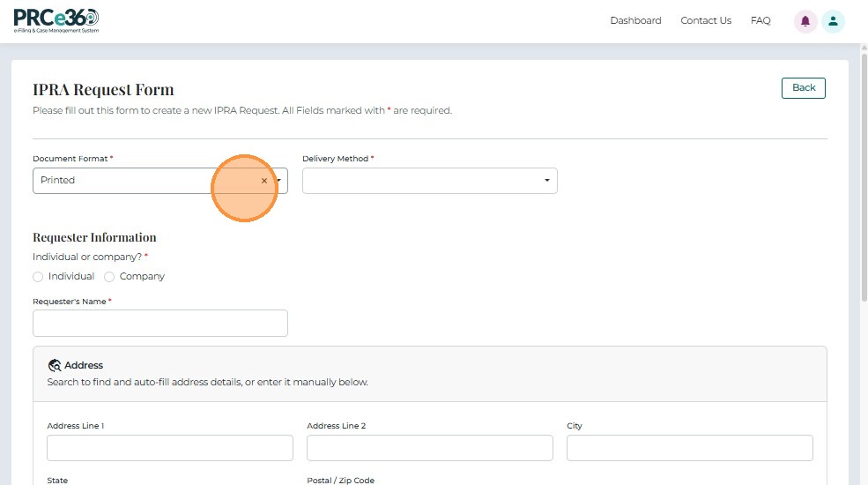Viewport: 868px width, 485px height.
Task: Open the user profile icon
Action: (833, 21)
